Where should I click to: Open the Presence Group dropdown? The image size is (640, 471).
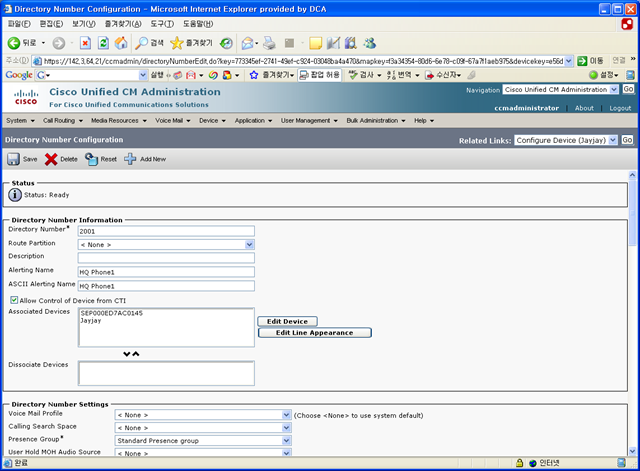(x=287, y=440)
